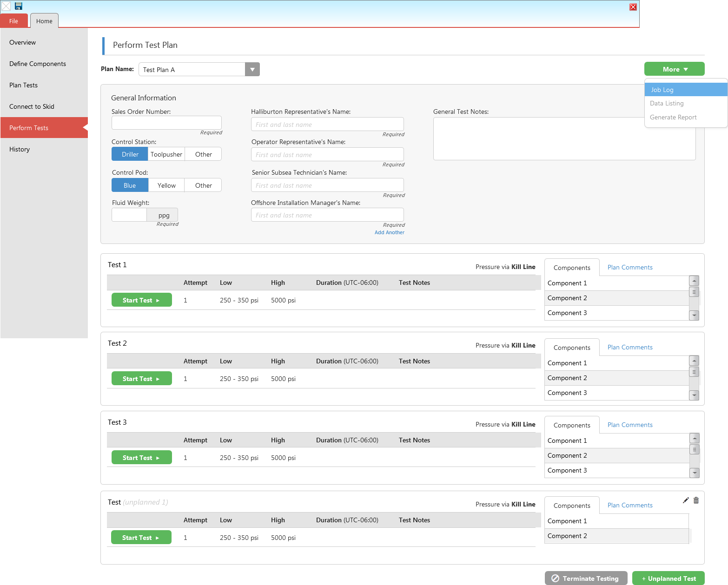
Task: Click the Add Another link
Action: (x=389, y=232)
